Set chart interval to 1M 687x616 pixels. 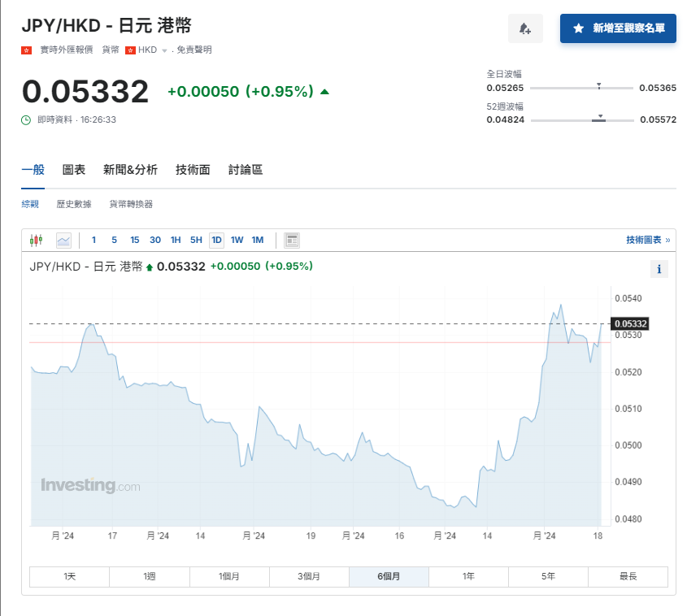(x=258, y=240)
